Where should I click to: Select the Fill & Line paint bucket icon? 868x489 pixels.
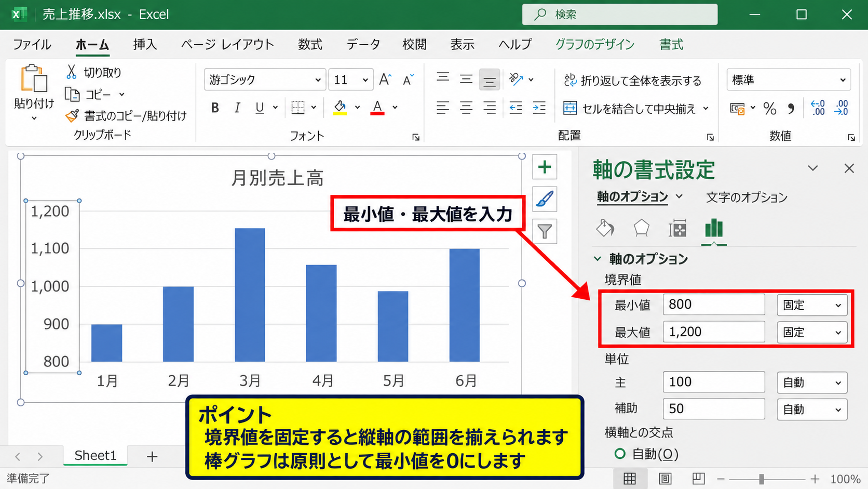[x=605, y=228]
